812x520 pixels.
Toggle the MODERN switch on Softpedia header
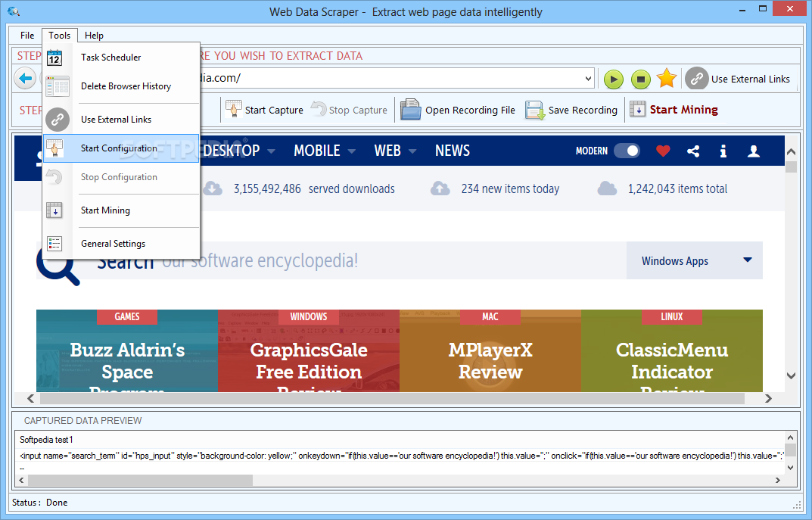tap(627, 151)
